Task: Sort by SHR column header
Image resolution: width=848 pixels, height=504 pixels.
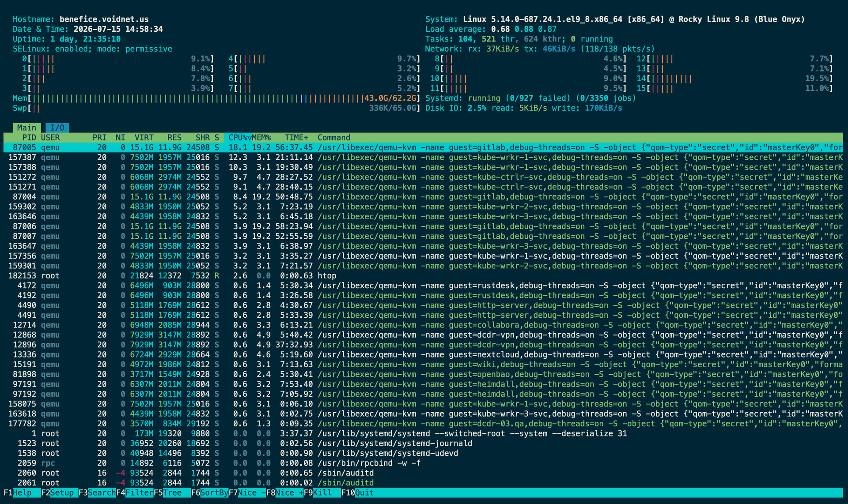Action: tap(203, 138)
